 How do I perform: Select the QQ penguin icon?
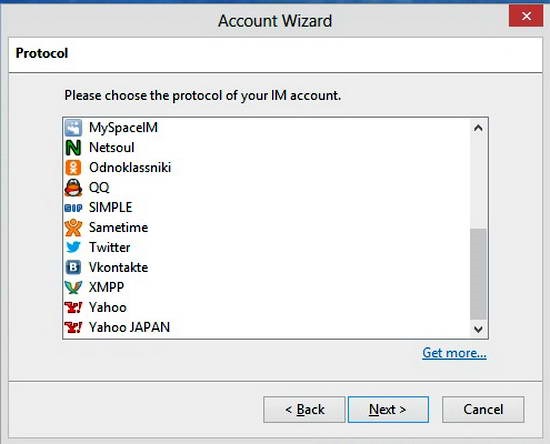pos(73,188)
